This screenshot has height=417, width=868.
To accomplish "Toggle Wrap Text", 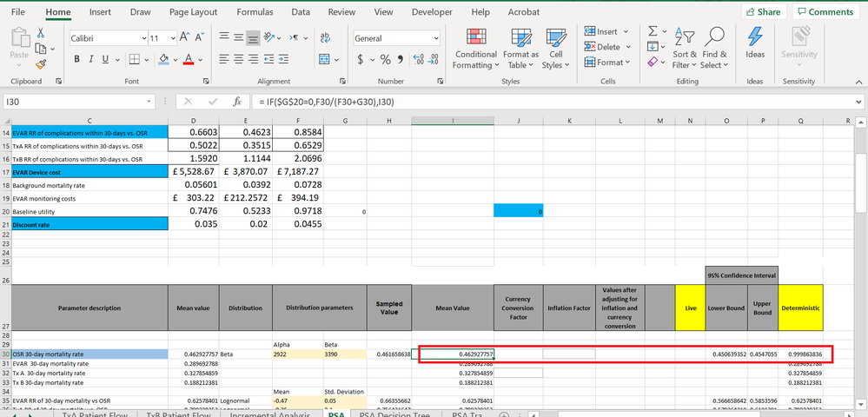I will [324, 37].
